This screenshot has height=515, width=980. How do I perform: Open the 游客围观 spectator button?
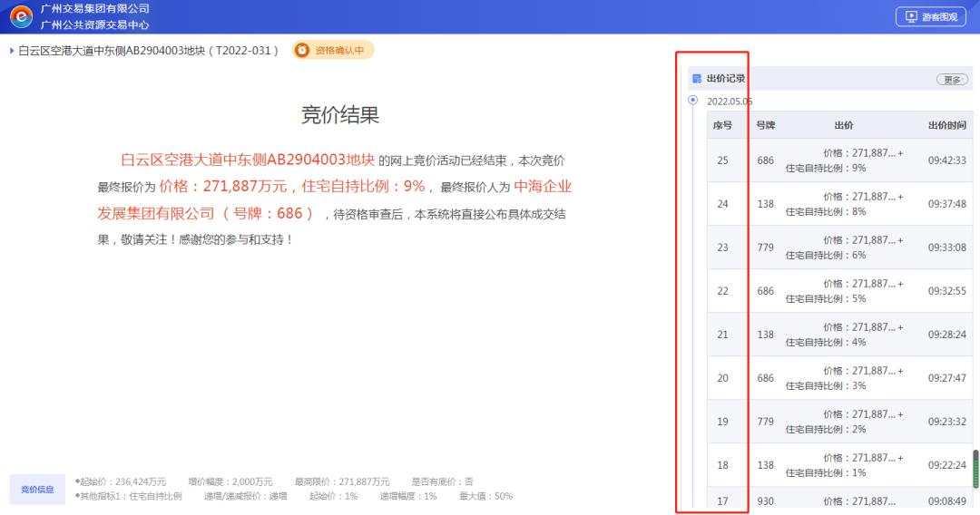[931, 17]
